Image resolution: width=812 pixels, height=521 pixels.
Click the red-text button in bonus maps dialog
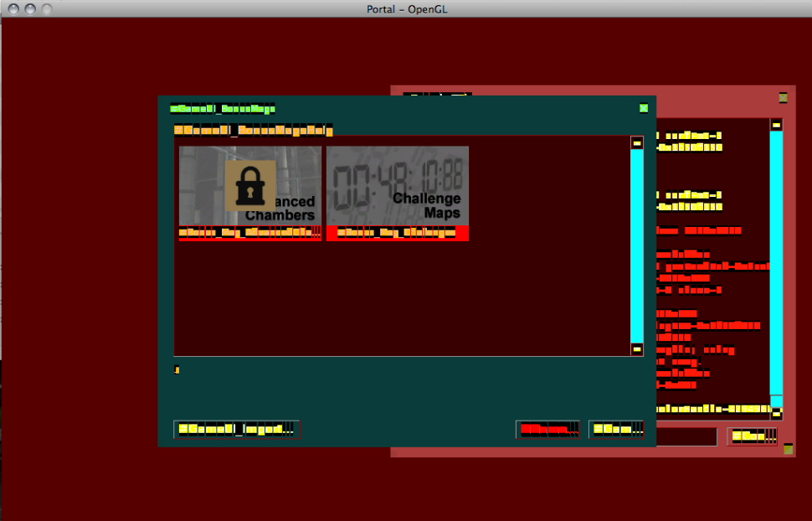[548, 429]
